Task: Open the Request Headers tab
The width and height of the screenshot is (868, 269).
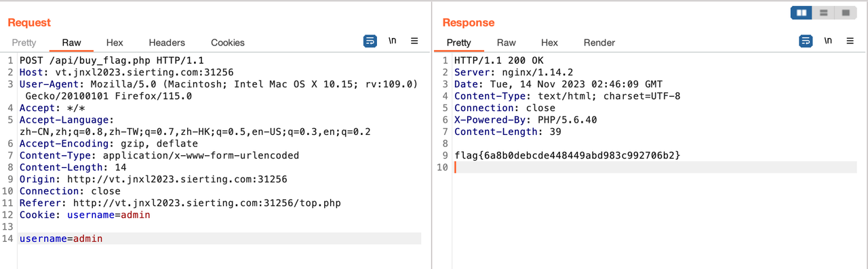Action: pos(167,43)
